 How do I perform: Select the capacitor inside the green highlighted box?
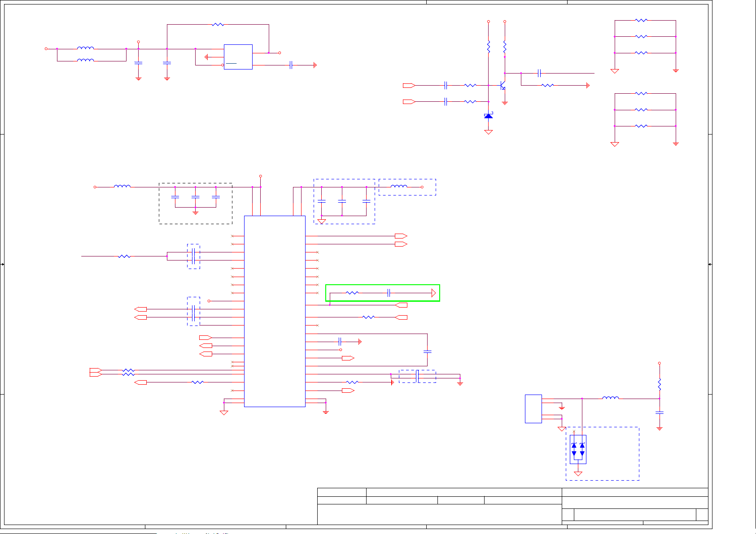pyautogui.click(x=389, y=293)
